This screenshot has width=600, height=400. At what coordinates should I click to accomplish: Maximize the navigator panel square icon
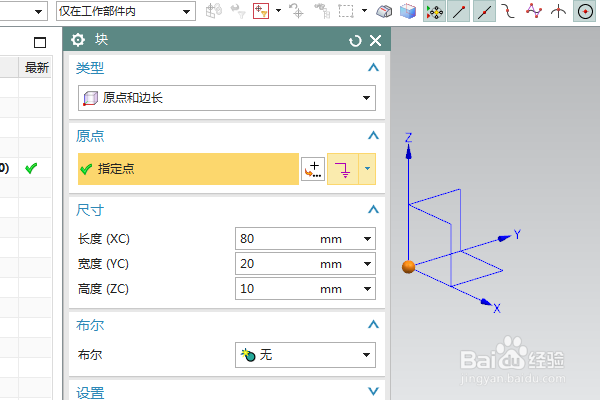tap(40, 42)
